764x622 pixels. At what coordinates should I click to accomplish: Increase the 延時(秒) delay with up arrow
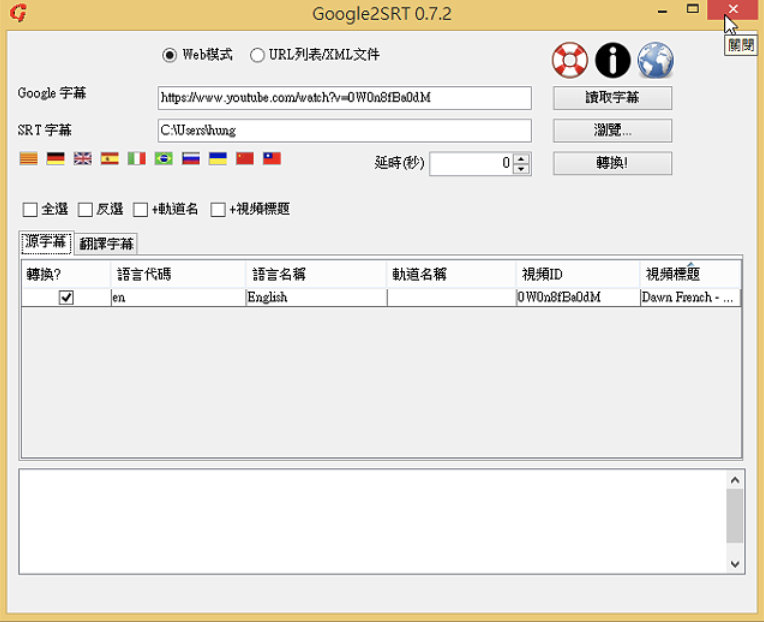click(x=521, y=159)
